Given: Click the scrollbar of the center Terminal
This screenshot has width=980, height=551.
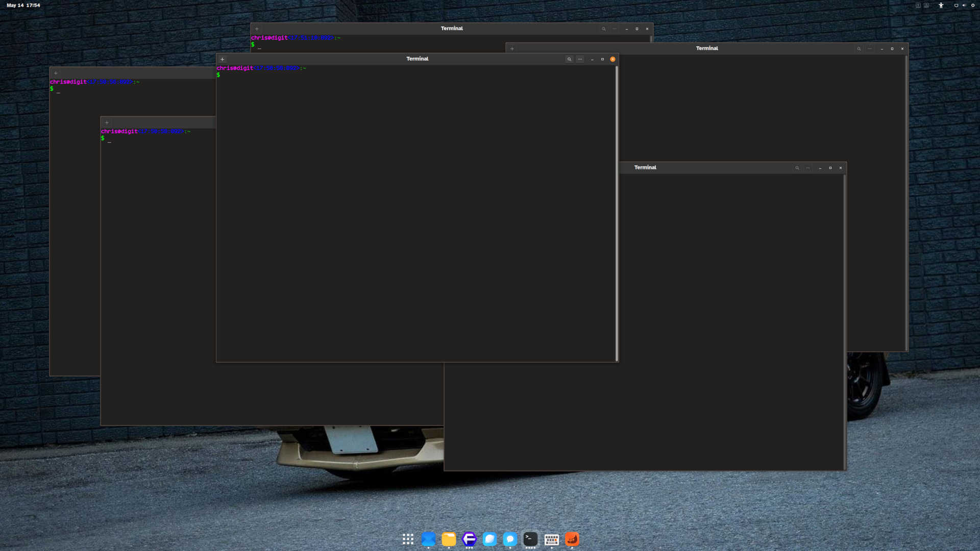Looking at the screenshot, I should 616,204.
